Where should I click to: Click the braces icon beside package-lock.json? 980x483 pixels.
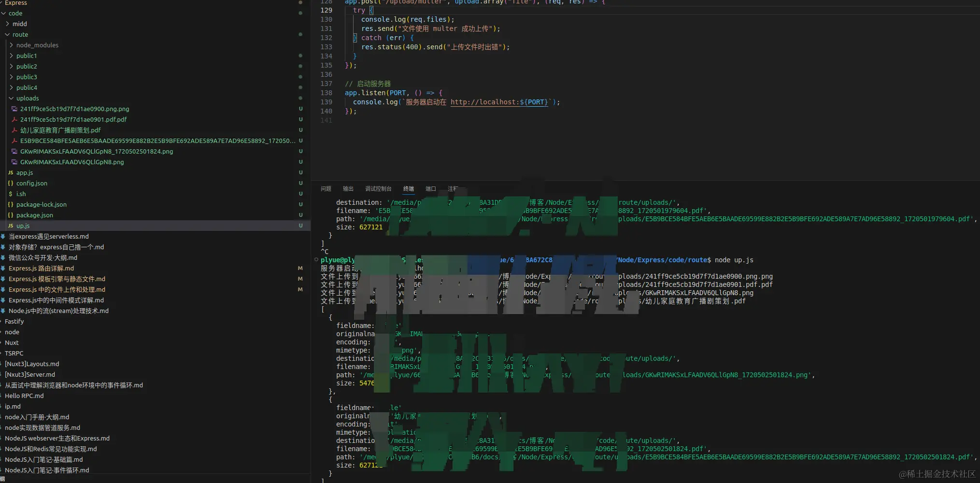pyautogui.click(x=11, y=205)
